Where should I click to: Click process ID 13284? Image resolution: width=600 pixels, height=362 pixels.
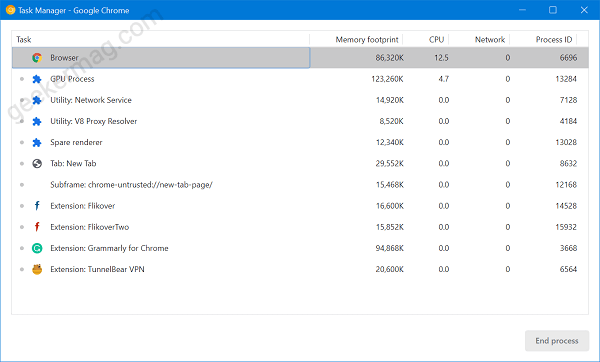click(566, 79)
